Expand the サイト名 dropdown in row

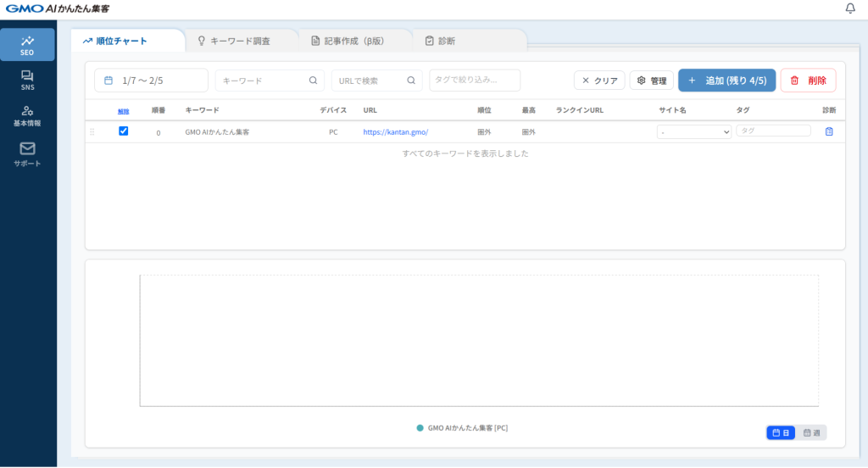pos(693,132)
